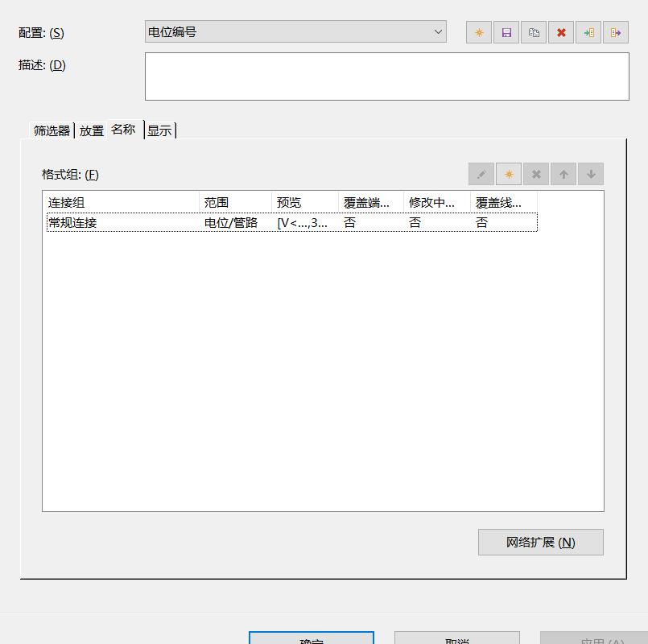Edit the format group with the pencil icon
The height and width of the screenshot is (644, 648).
click(x=481, y=174)
